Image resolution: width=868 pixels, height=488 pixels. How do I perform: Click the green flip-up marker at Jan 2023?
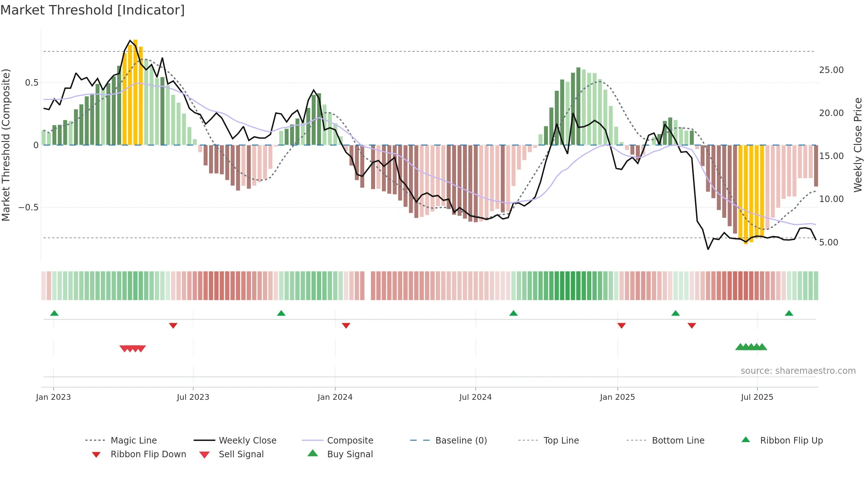[54, 313]
